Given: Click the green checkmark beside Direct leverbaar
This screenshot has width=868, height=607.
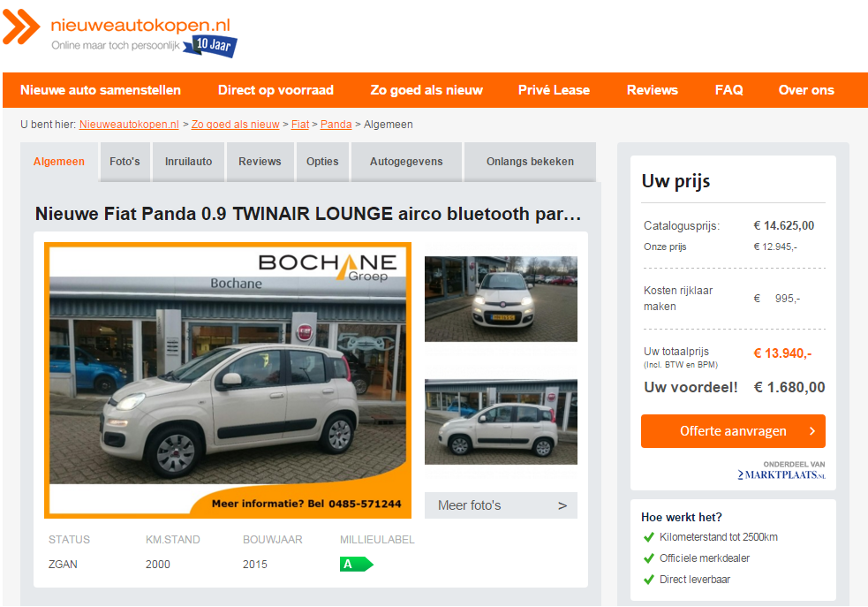Looking at the screenshot, I should point(649,580).
